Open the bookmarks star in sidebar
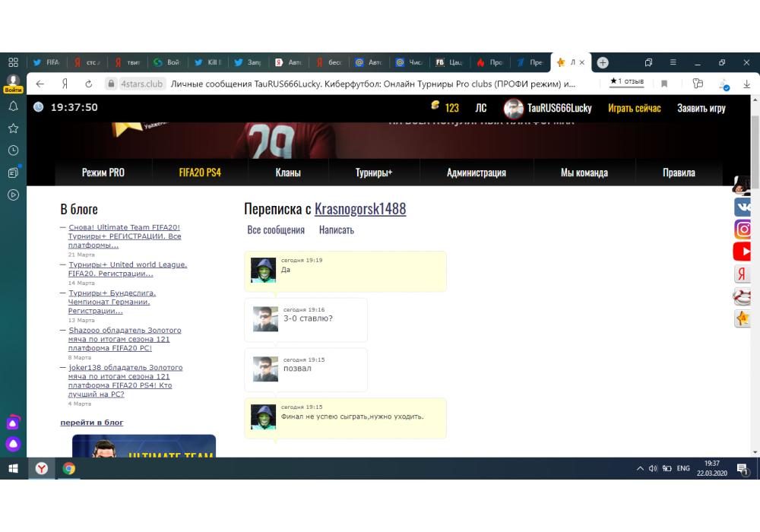Screen dimensions: 760x532 pos(13,128)
